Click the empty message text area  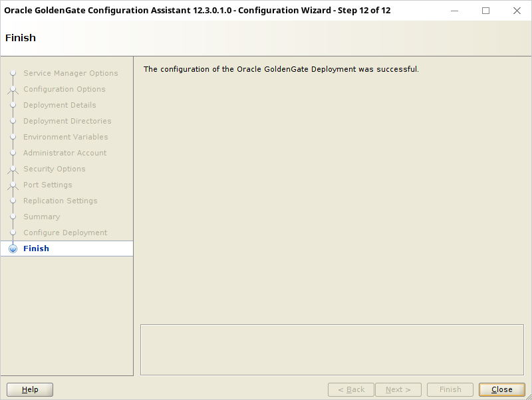tap(332, 350)
